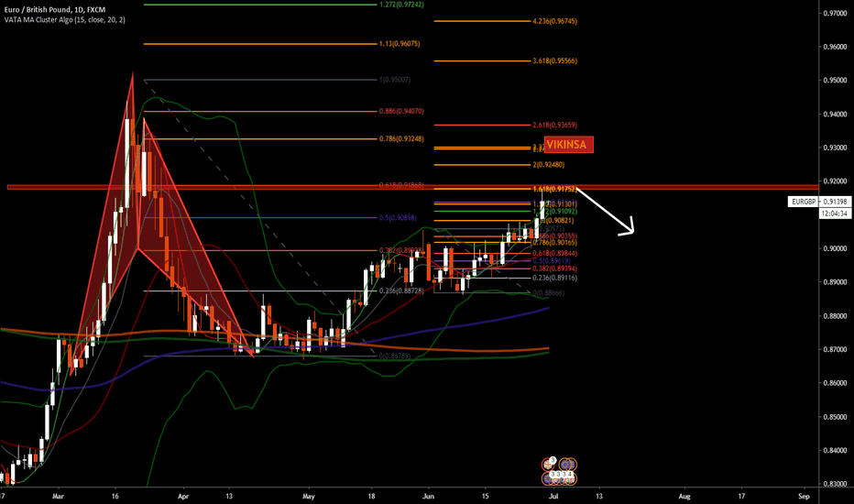Select the 0.786(0.93248) Fibonacci label

pyautogui.click(x=401, y=139)
